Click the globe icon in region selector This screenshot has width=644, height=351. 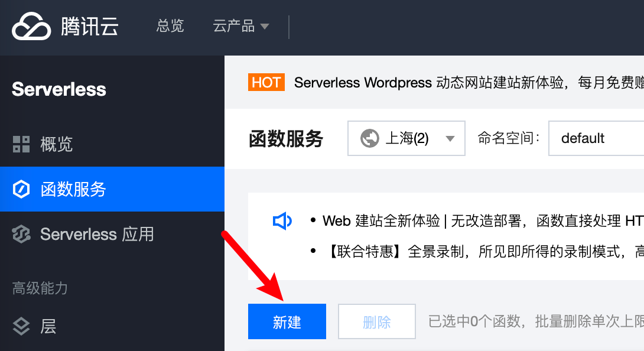[370, 138]
